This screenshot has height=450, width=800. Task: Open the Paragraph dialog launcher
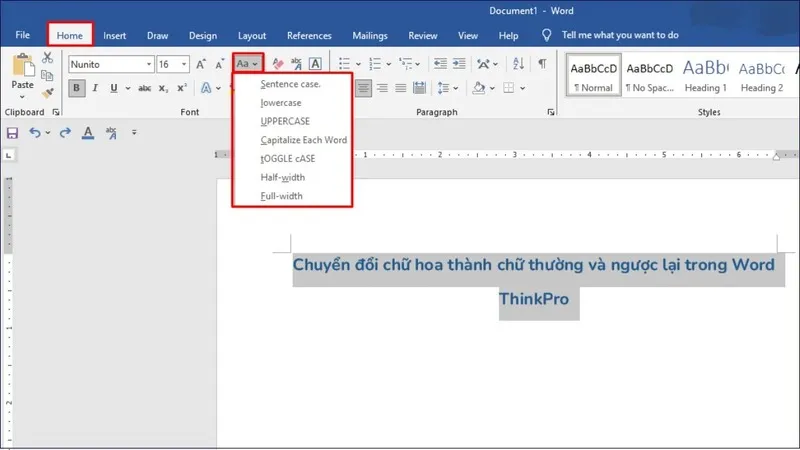coord(551,112)
